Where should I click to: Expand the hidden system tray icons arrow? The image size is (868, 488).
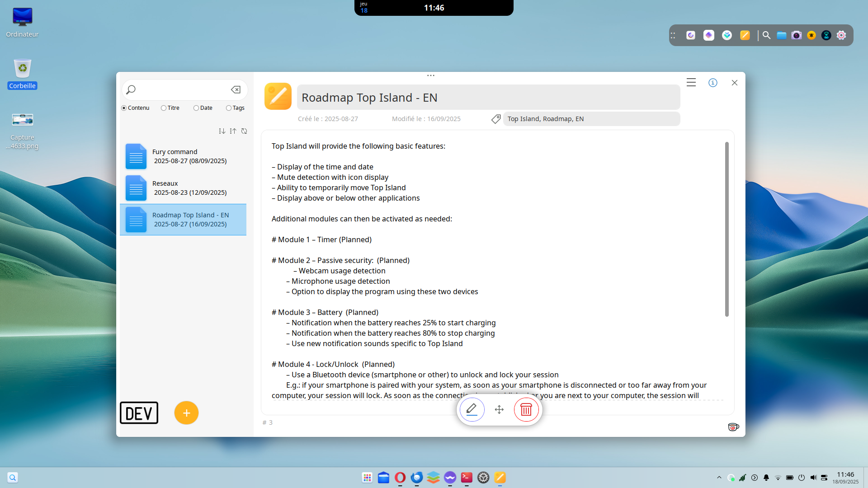pos(719,477)
